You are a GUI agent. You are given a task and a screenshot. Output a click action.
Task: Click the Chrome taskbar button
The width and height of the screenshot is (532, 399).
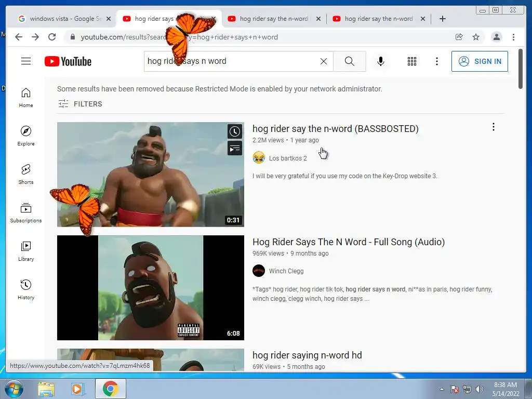(x=111, y=389)
